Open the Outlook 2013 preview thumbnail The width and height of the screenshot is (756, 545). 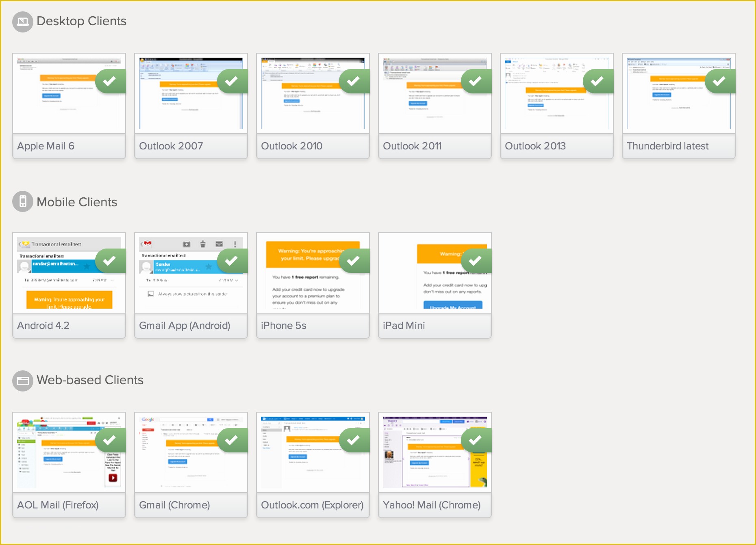click(557, 93)
